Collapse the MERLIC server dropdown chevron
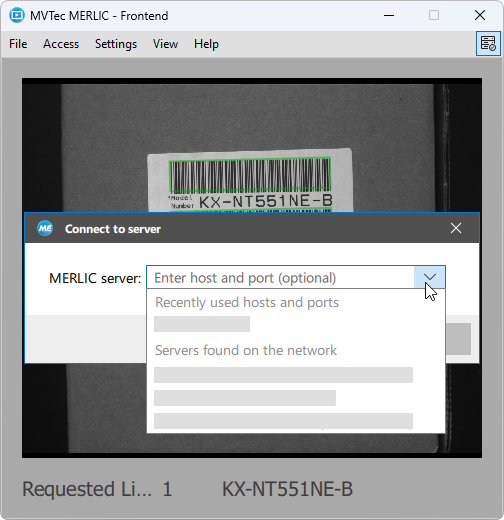The height and width of the screenshot is (520, 504). click(x=430, y=277)
